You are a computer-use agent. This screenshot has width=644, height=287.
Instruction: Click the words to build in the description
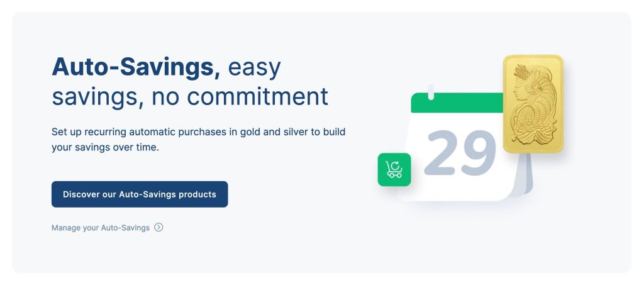tap(328, 132)
